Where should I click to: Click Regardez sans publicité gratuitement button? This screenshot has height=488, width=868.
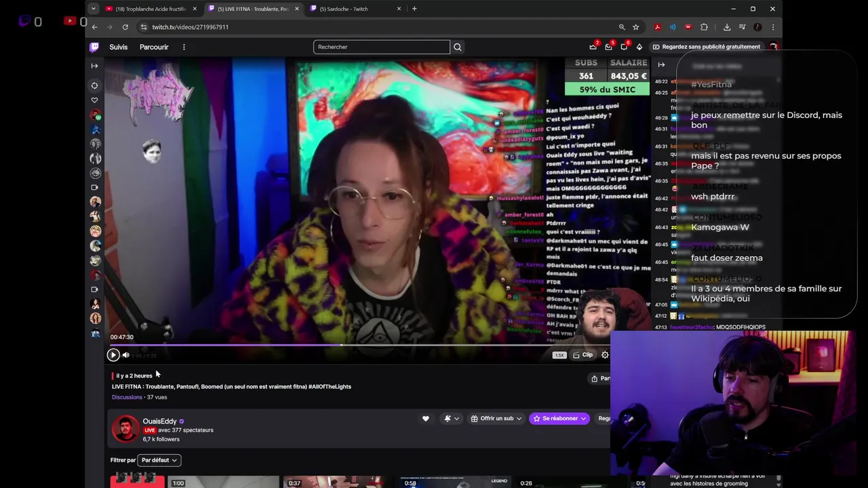(706, 47)
